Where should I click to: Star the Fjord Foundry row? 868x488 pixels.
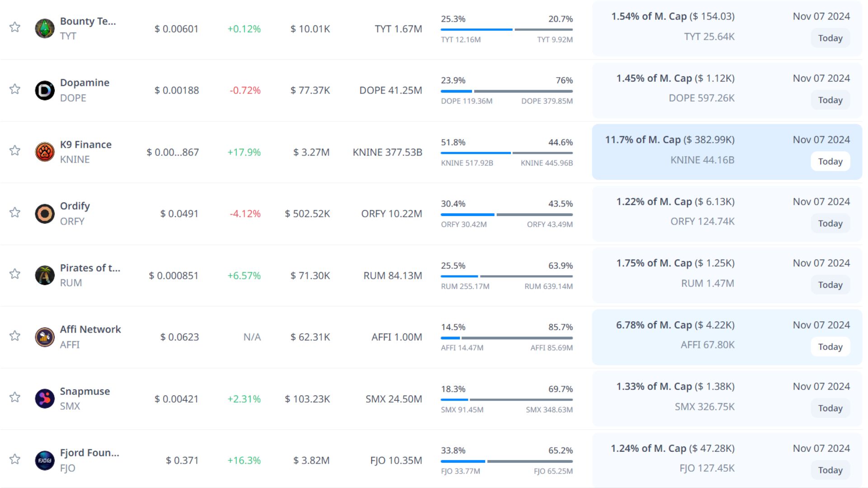(15, 459)
